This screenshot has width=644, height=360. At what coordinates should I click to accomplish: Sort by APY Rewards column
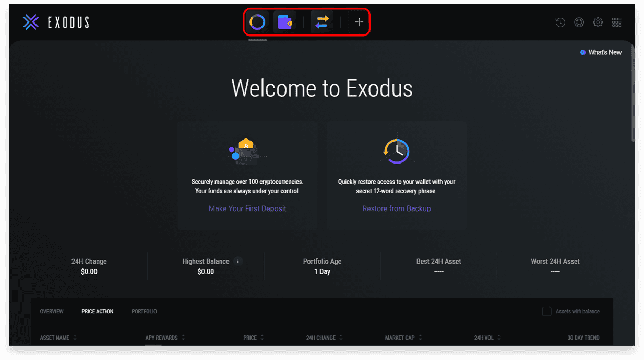165,338
